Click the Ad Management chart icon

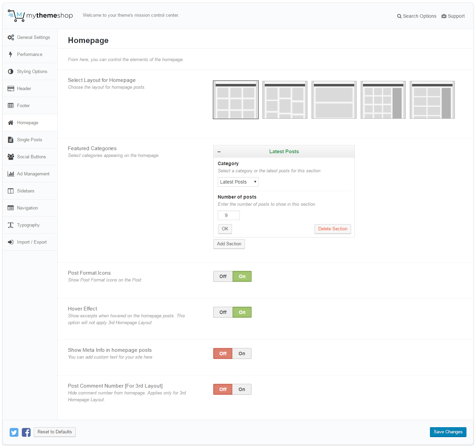coord(11,174)
